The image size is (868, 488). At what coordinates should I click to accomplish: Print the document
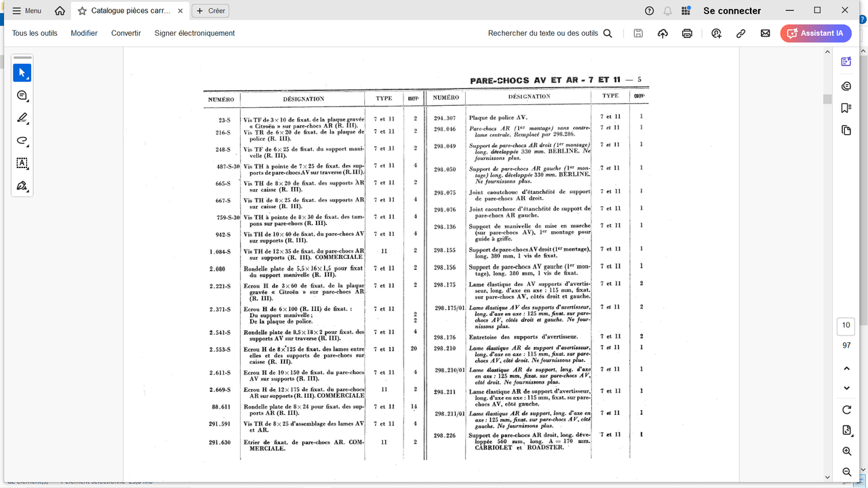pos(687,33)
